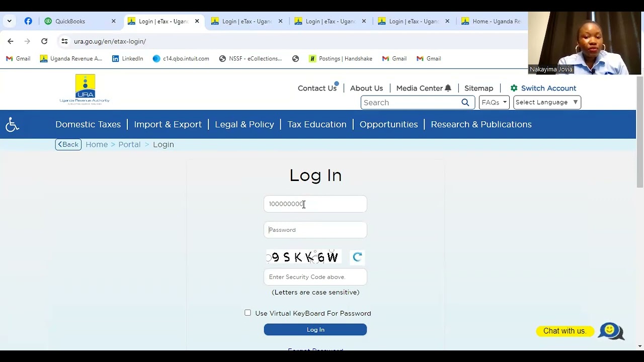Click the TIN field showing 100000000

coord(315,204)
